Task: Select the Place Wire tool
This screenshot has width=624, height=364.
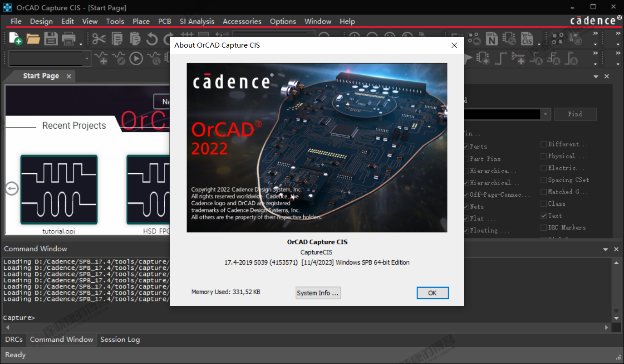Action: (x=501, y=58)
